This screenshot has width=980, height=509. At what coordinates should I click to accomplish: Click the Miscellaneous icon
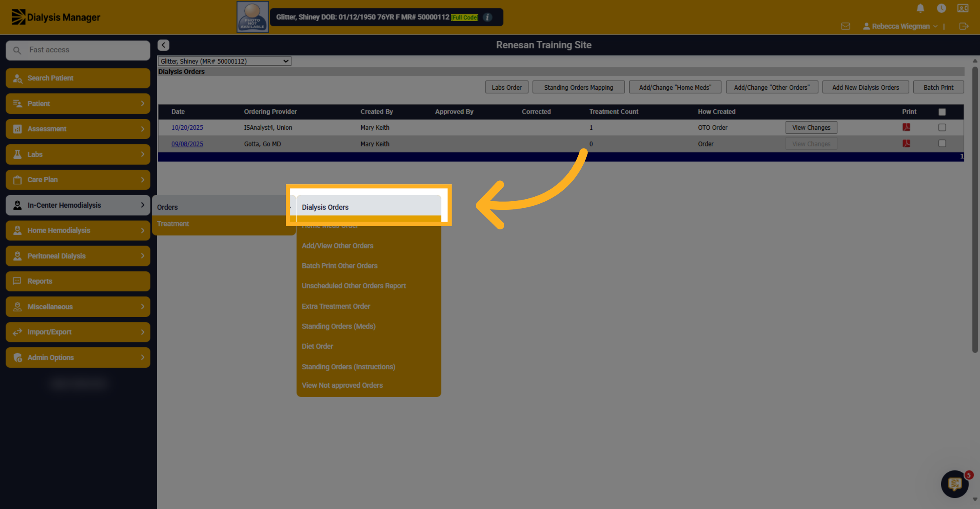(17, 307)
